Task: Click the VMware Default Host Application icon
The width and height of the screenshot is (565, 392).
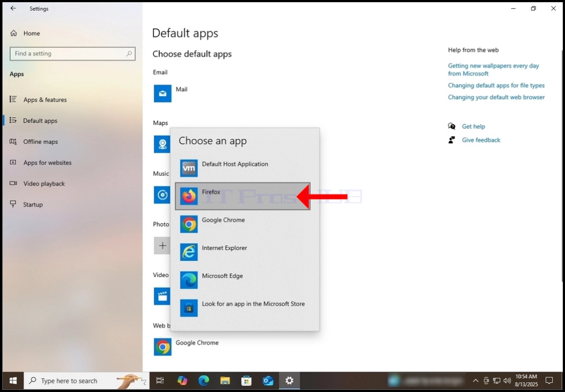Action: pyautogui.click(x=189, y=168)
